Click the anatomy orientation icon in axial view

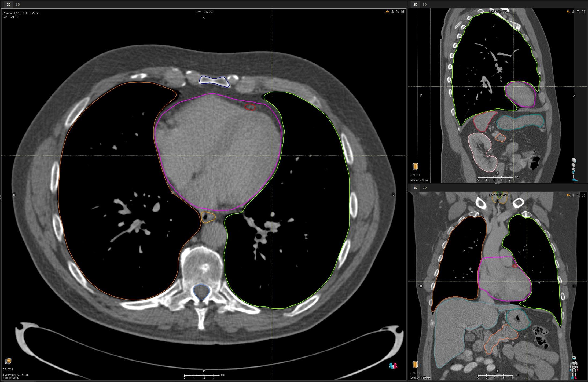tap(393, 366)
